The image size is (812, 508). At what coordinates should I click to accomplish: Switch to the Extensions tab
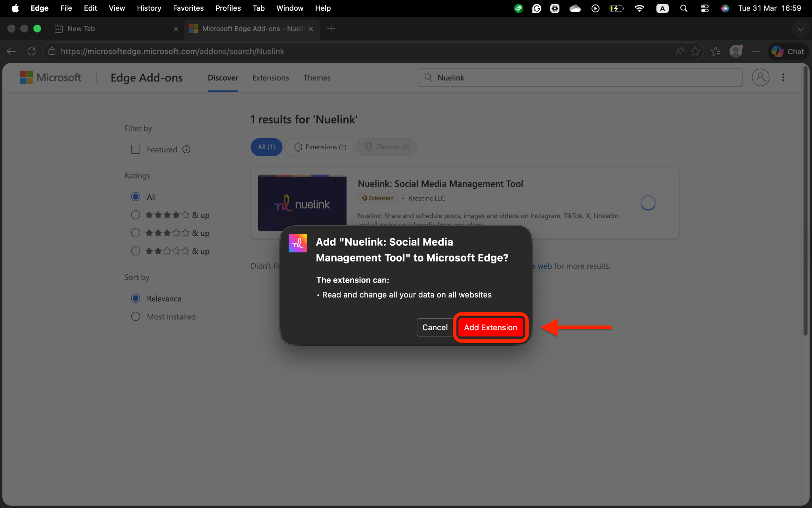(x=270, y=78)
